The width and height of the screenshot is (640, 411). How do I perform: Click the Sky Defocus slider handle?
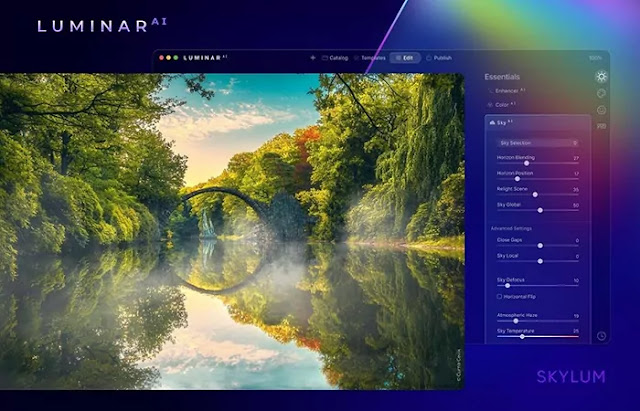coord(507,286)
